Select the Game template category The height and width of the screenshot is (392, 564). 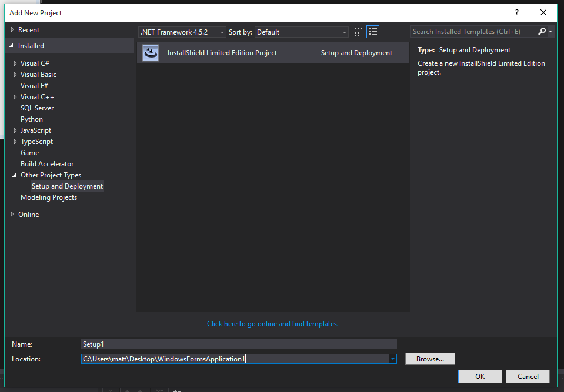point(29,152)
